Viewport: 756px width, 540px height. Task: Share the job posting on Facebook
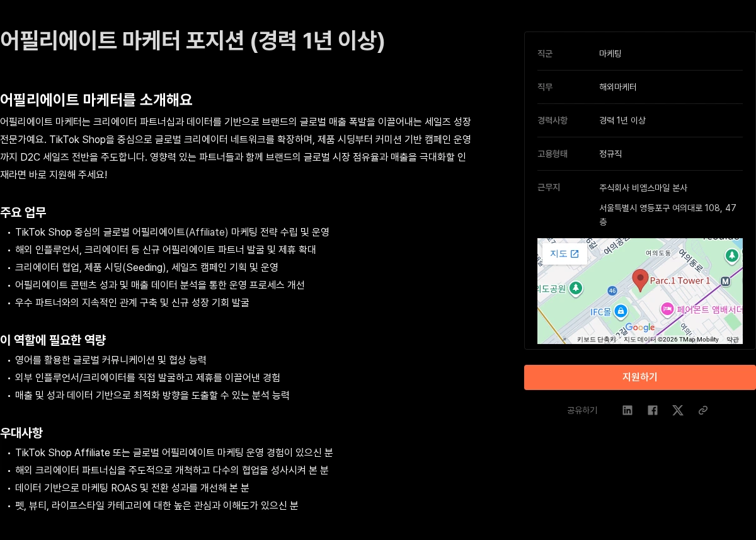click(653, 410)
